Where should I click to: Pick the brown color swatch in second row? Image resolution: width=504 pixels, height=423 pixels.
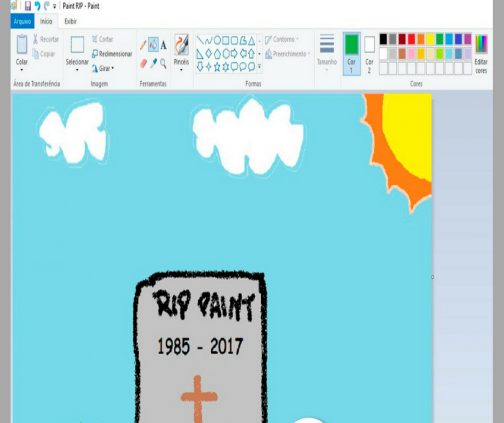pyautogui.click(x=402, y=54)
